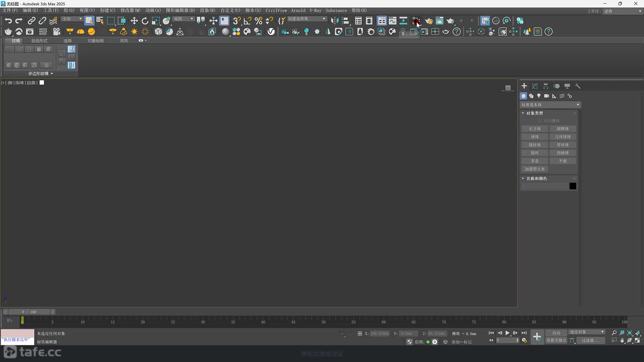Click the Redo arrow icon
Screen dimensions: 644x362
tap(19, 21)
